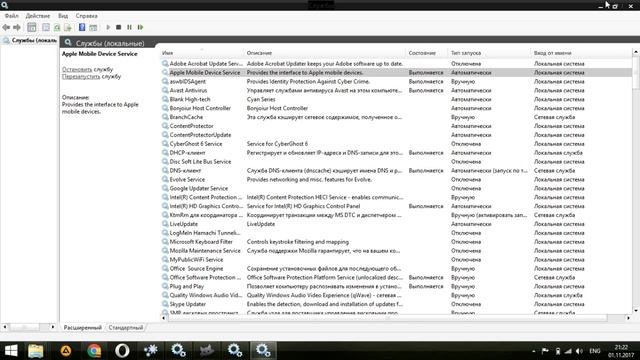Open the Windows Start button

11,351
